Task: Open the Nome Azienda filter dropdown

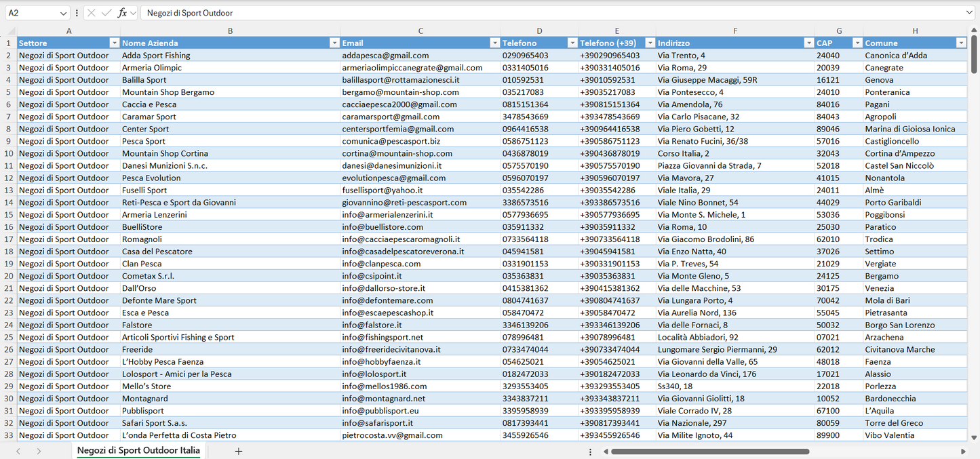Action: coord(334,43)
